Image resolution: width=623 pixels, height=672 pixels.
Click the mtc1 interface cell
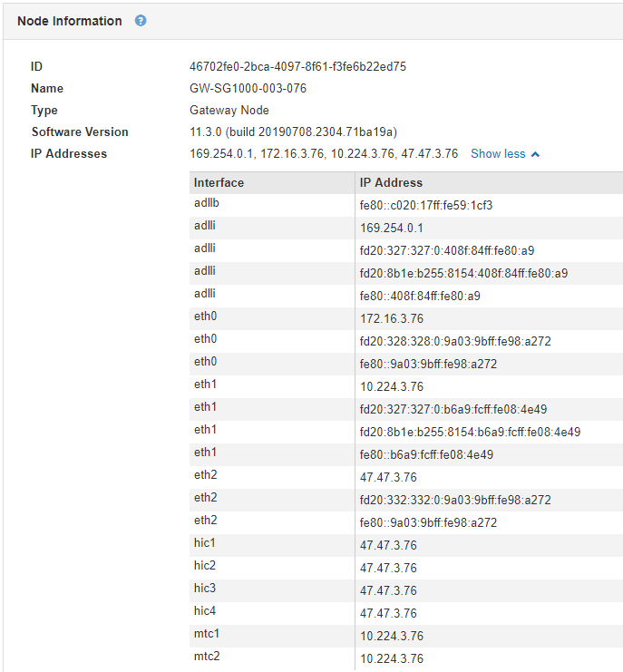click(207, 634)
